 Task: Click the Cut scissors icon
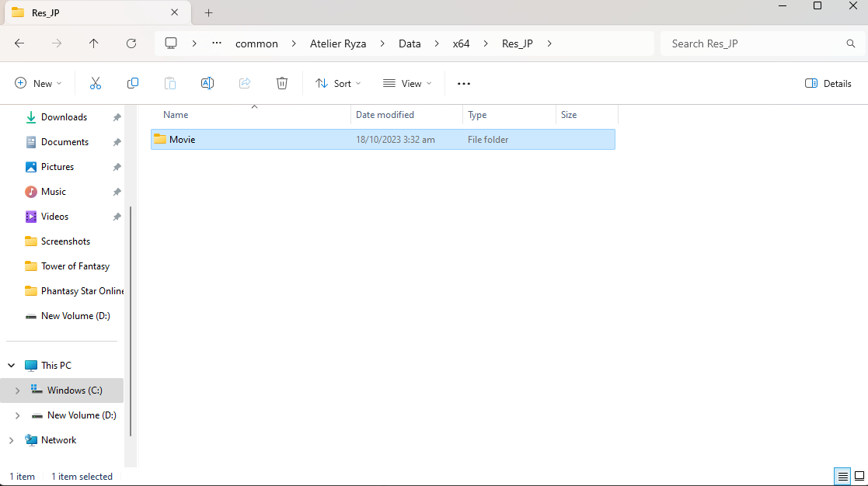click(x=96, y=84)
